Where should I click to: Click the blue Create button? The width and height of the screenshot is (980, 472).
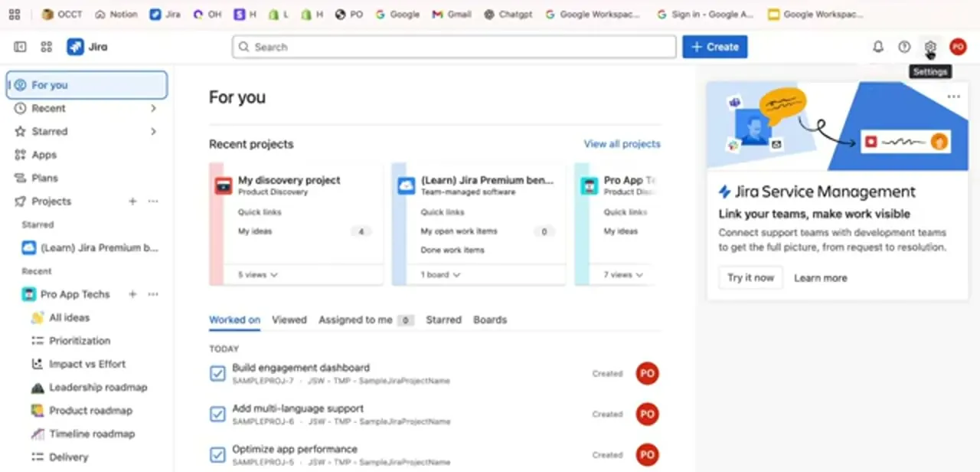715,47
